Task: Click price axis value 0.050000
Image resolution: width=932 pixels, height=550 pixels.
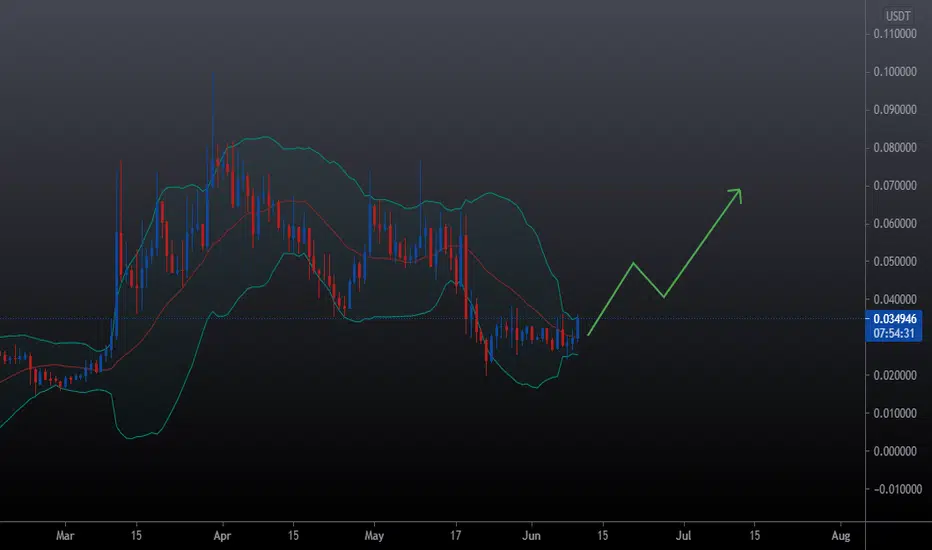Action: coord(895,262)
